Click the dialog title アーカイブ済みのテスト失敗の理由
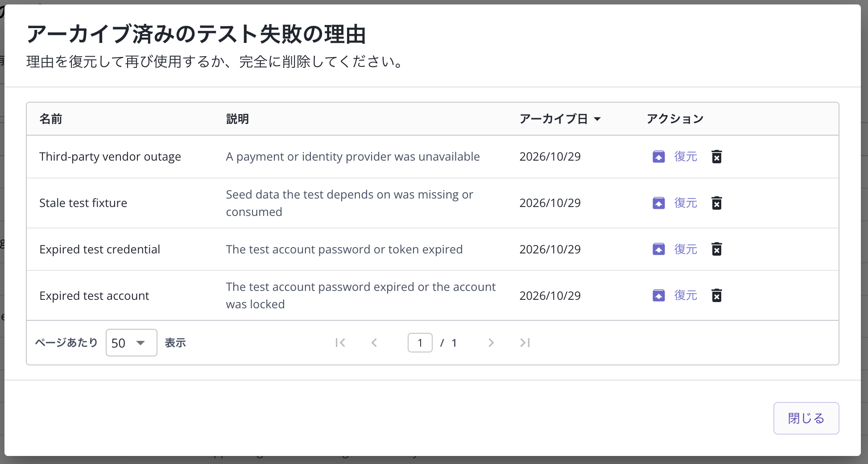This screenshot has width=868, height=464. 196,34
